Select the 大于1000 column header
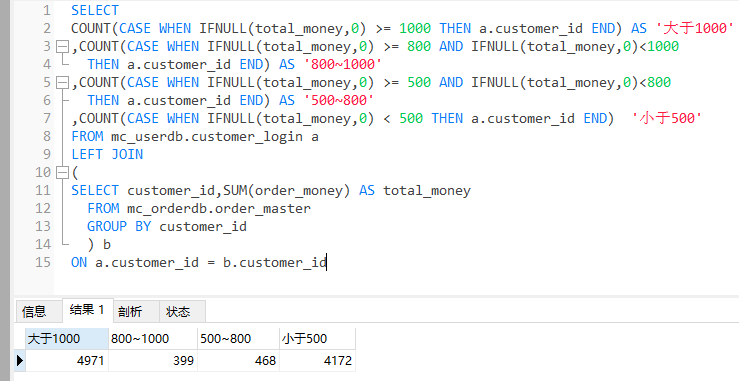Image resolution: width=739 pixels, height=381 pixels. click(x=67, y=339)
